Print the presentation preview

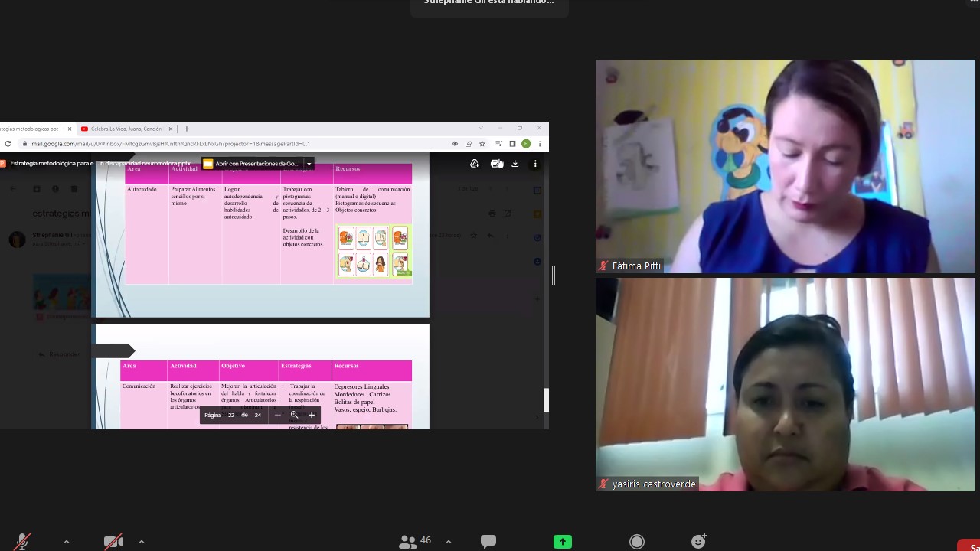point(496,164)
